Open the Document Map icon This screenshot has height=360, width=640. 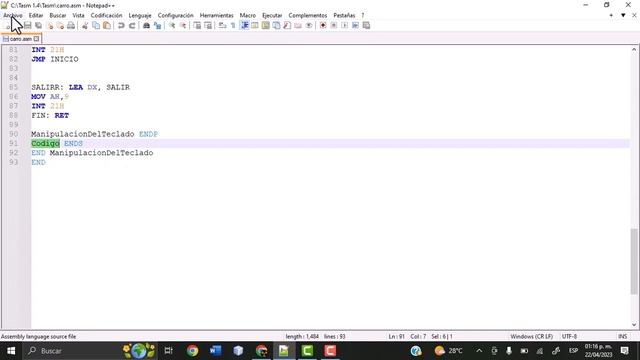coord(266,25)
